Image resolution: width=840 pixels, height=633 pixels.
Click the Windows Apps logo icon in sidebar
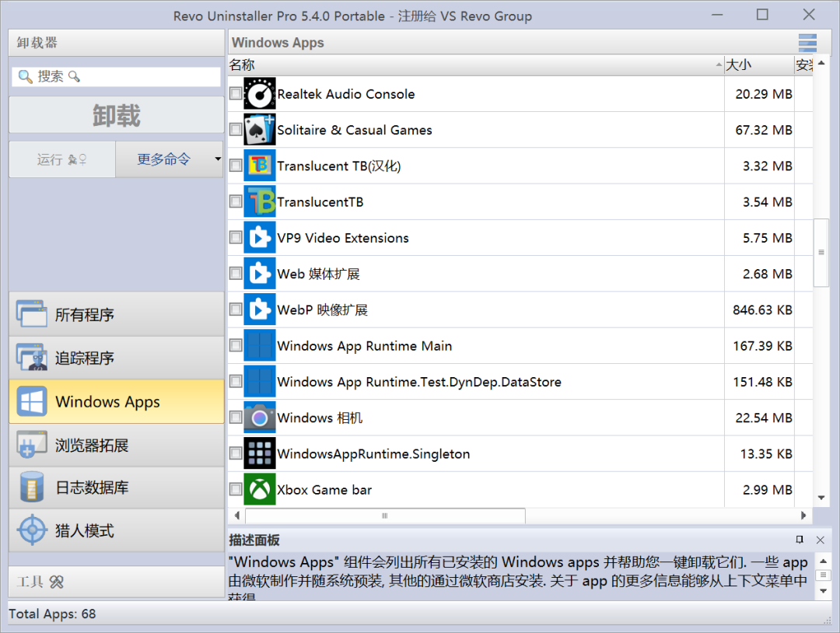[32, 401]
